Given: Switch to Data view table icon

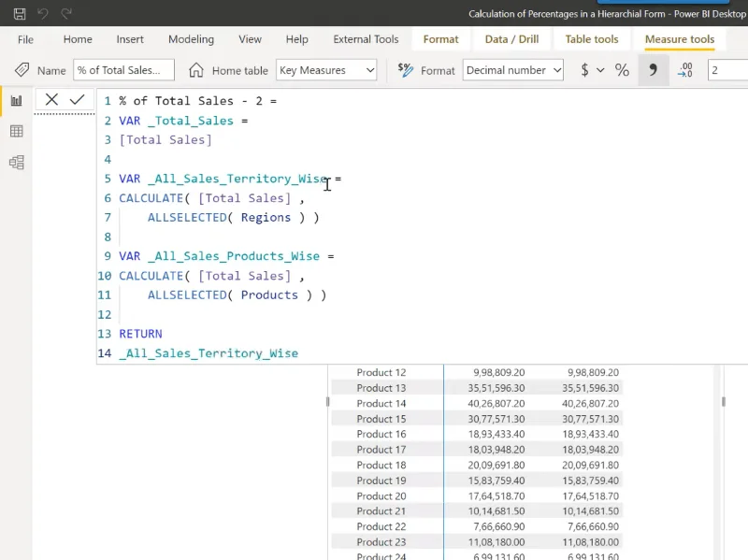Looking at the screenshot, I should (x=17, y=131).
